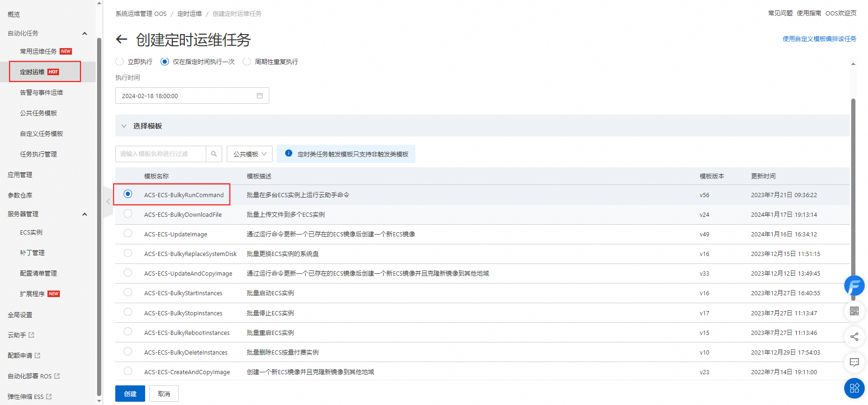Open the 使用指南 link
868x405 pixels.
(x=809, y=13)
